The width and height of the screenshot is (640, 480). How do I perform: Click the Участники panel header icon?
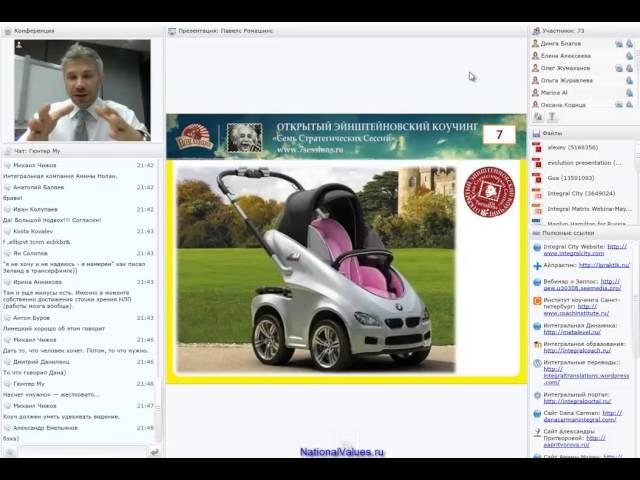click(536, 31)
